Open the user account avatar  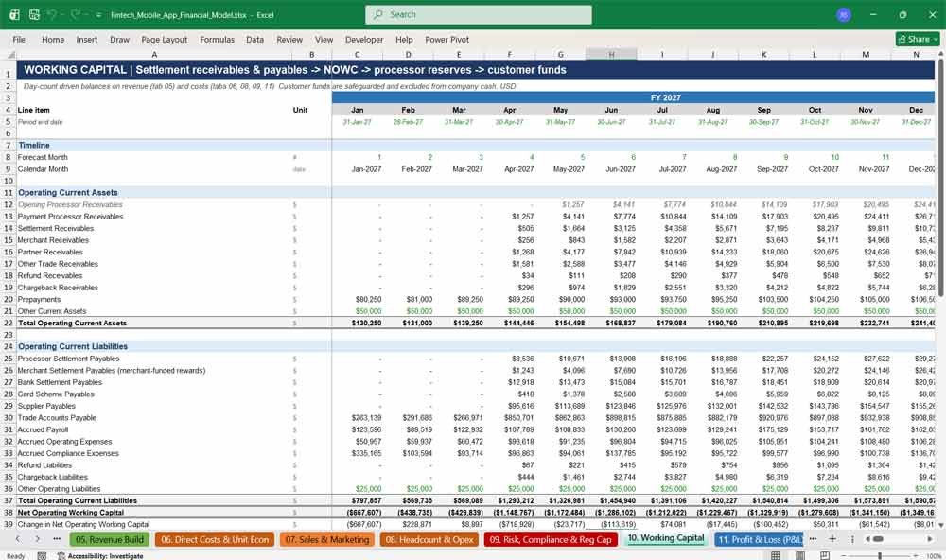tap(844, 14)
